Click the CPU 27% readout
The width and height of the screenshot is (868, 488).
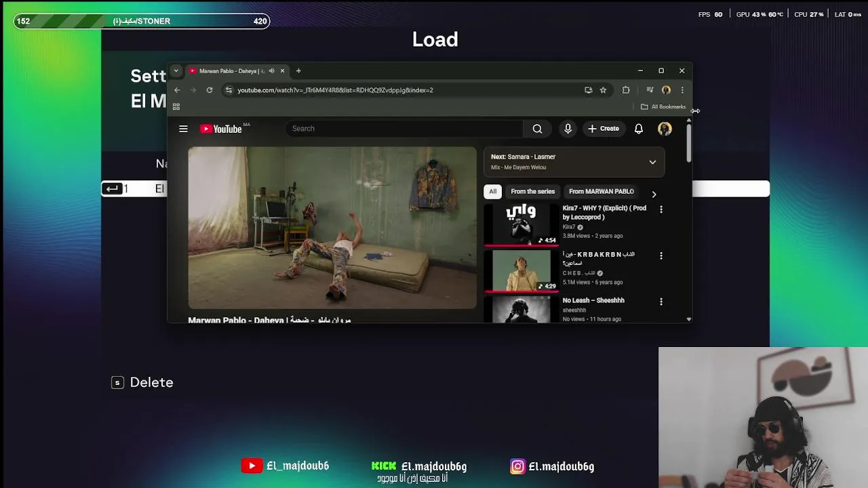point(808,14)
